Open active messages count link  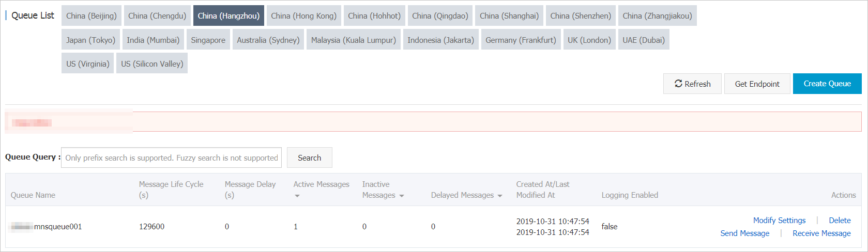click(296, 226)
